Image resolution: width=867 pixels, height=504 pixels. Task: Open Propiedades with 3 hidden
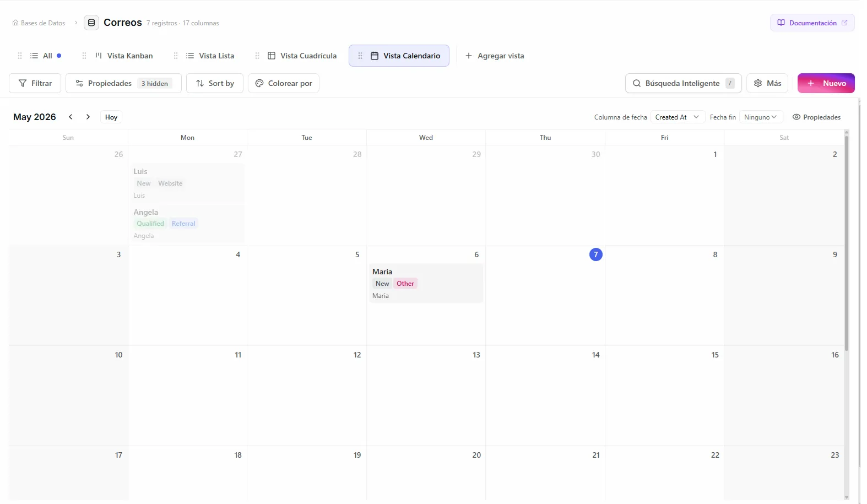tap(123, 83)
